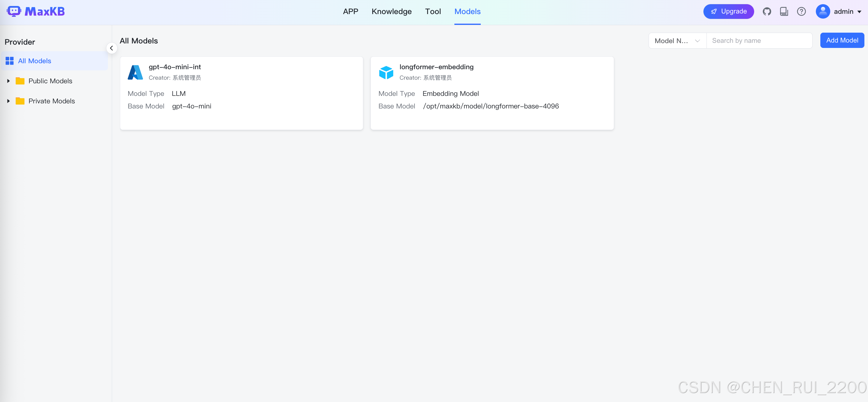Screen dimensions: 868x402
Task: Select the Models tab
Action: (x=467, y=11)
